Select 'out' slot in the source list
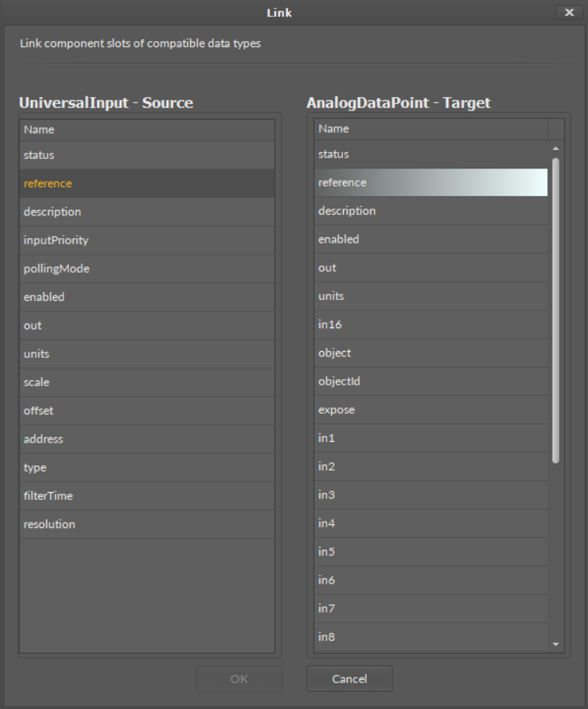 [146, 325]
